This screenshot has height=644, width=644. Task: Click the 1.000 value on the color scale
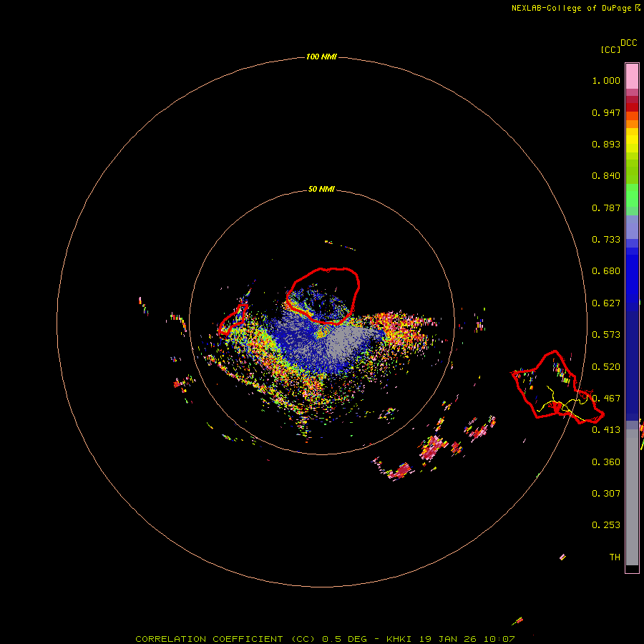click(606, 80)
